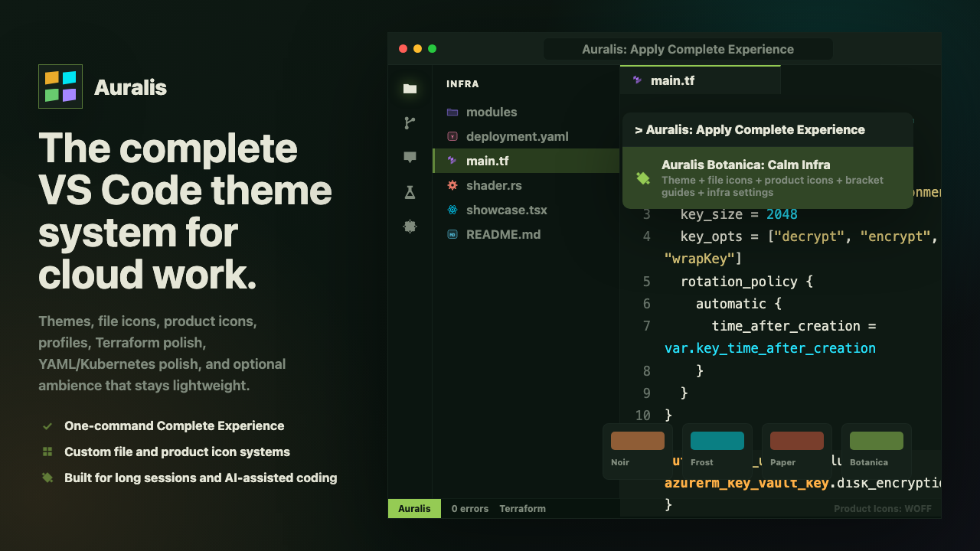Click the Auralis four-tile logo
Viewport: 980px width, 551px height.
coord(60,86)
